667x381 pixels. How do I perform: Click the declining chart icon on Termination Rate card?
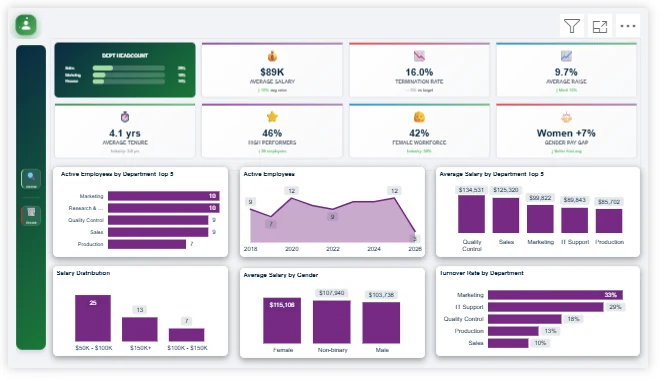pos(419,56)
